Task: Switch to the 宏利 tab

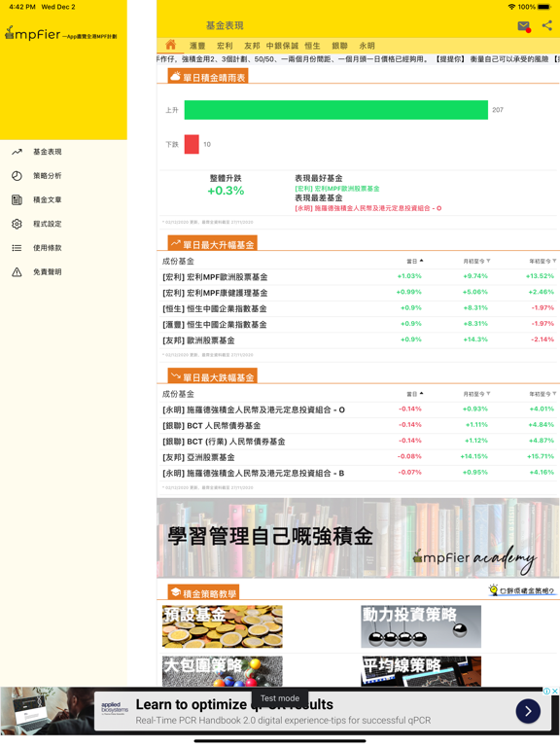Action: (225, 46)
